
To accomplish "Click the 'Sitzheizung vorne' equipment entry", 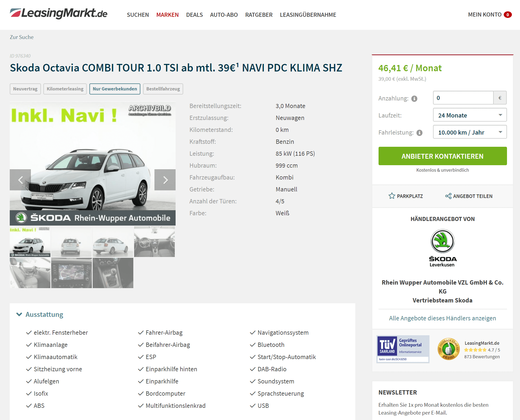I will 58,369.
